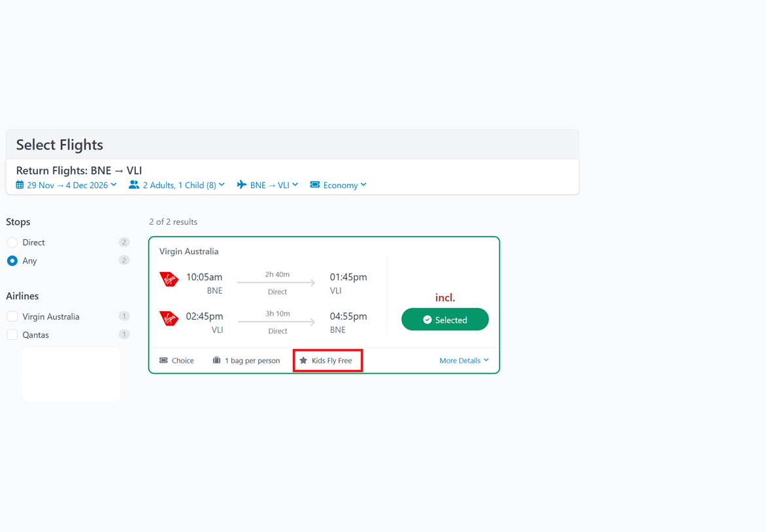Check the Virgin Australia airline filter

12,316
